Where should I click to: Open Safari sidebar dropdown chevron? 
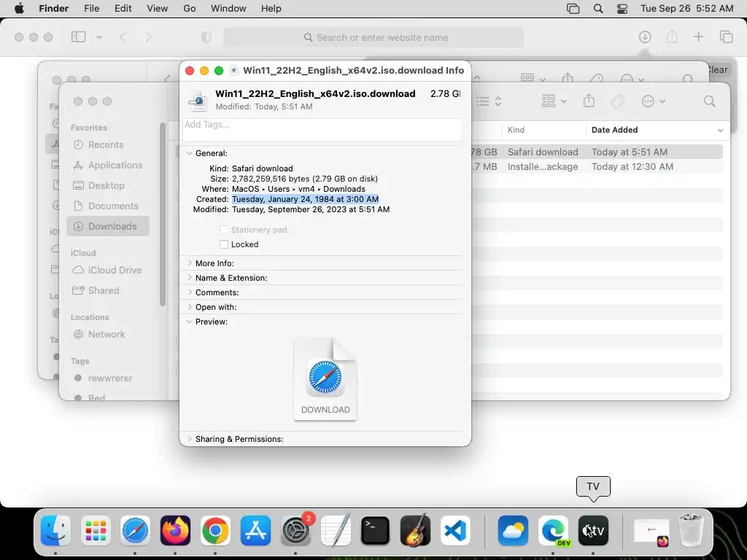(x=99, y=37)
